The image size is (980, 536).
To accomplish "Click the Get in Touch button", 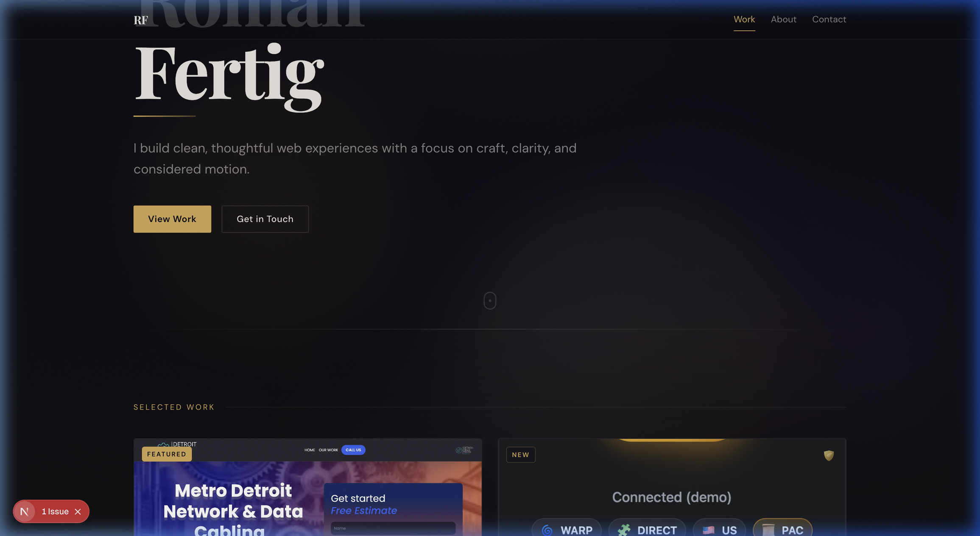I will click(265, 219).
